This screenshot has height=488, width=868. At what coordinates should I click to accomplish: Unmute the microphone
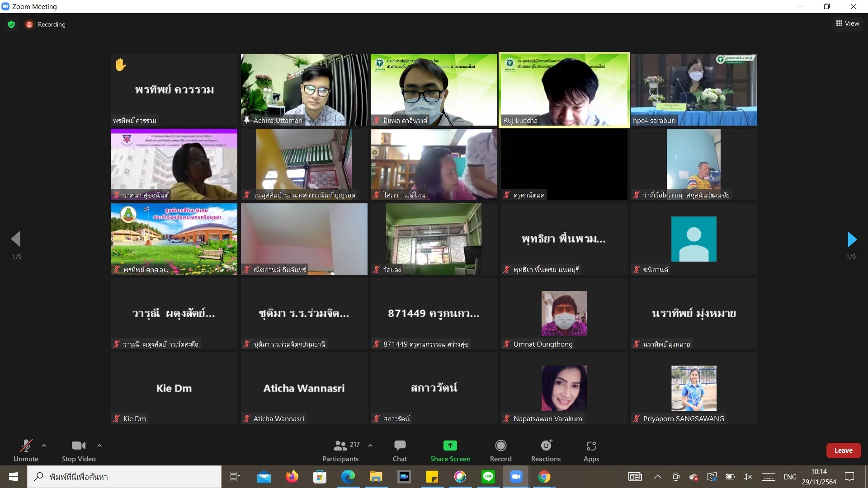click(x=26, y=450)
